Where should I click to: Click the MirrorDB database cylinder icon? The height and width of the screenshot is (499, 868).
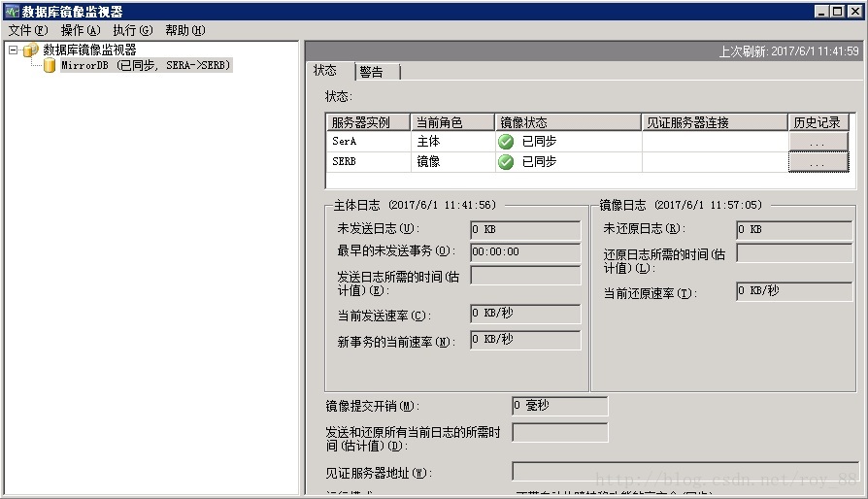(x=50, y=65)
